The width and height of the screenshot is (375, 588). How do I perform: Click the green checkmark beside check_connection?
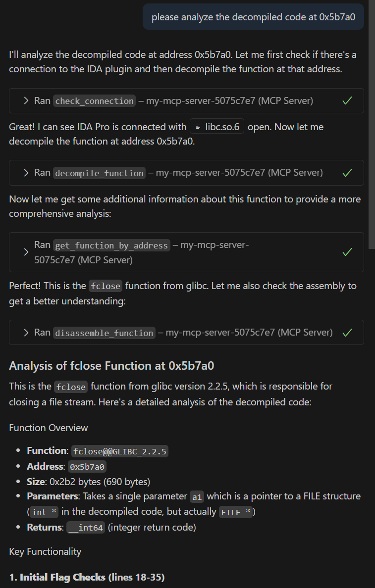pos(347,100)
